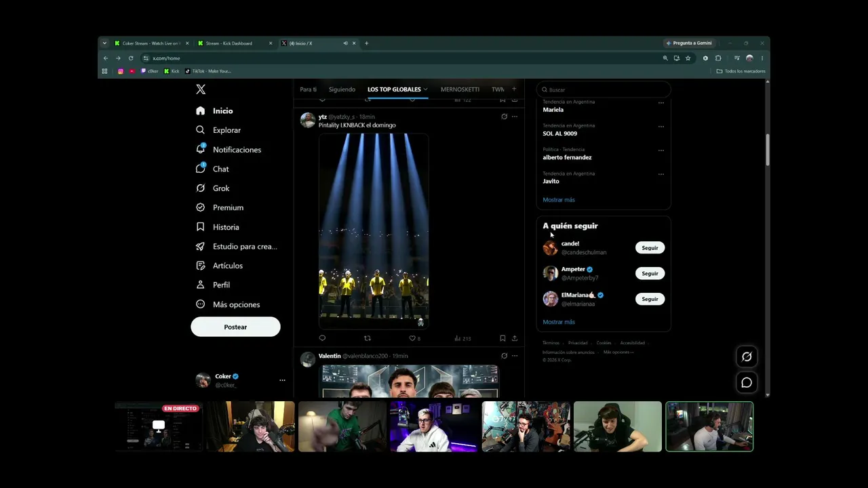868x488 pixels.
Task: Follow Ampeter with Seguir button
Action: click(650, 273)
